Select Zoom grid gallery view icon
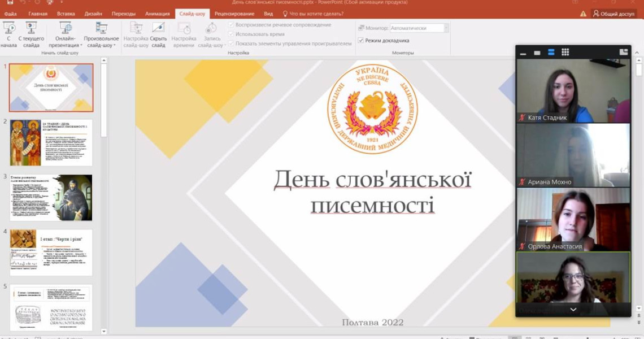This screenshot has height=339, width=644. click(565, 52)
